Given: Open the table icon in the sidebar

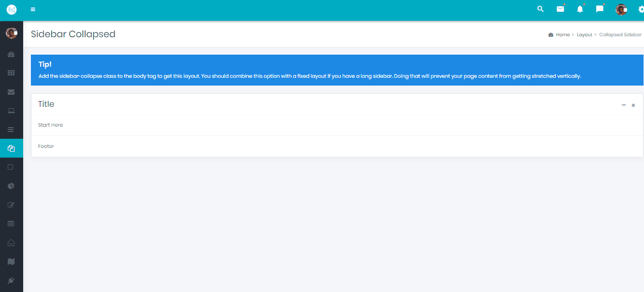Looking at the screenshot, I should [11, 224].
